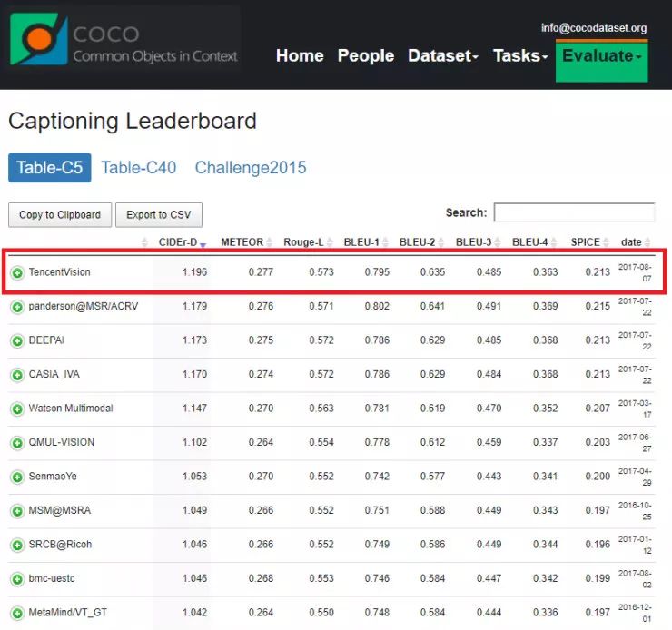Image resolution: width=672 pixels, height=630 pixels.
Task: Open the Home page
Action: [x=300, y=55]
